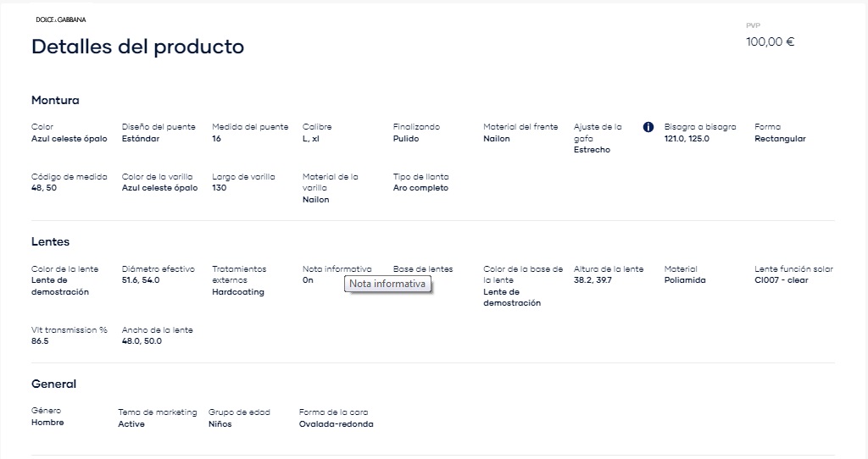Click the Género value Hombre
This screenshot has height=459, width=868.
[x=47, y=423]
